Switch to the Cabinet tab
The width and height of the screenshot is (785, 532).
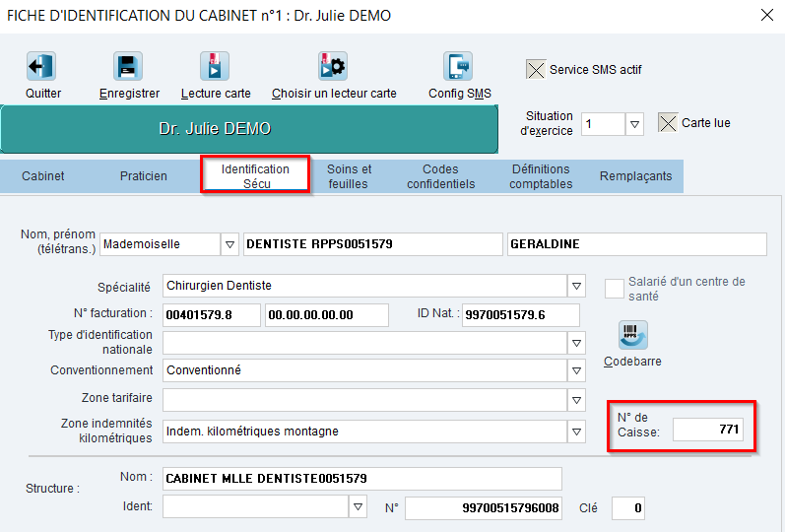[43, 176]
